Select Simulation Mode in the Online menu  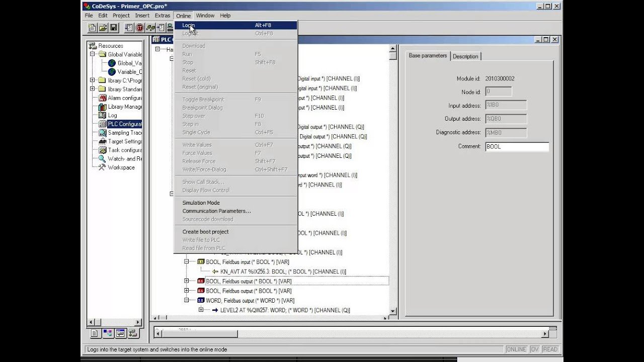tap(201, 203)
